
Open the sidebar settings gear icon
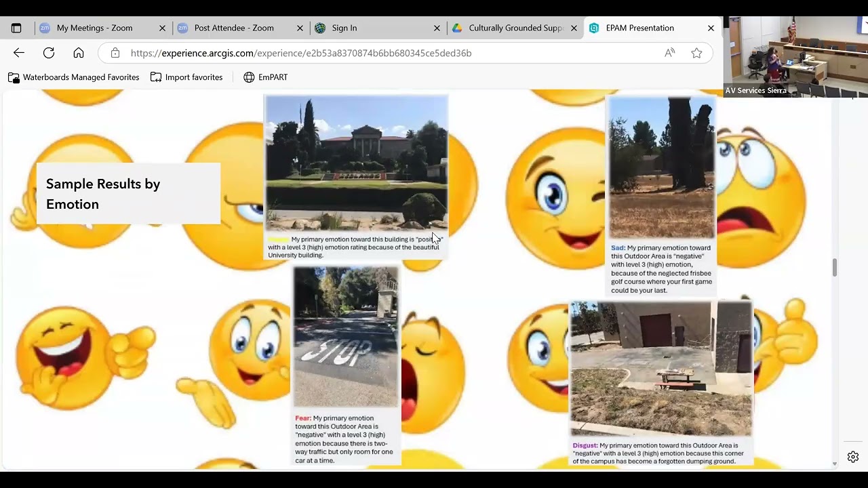coord(853,457)
